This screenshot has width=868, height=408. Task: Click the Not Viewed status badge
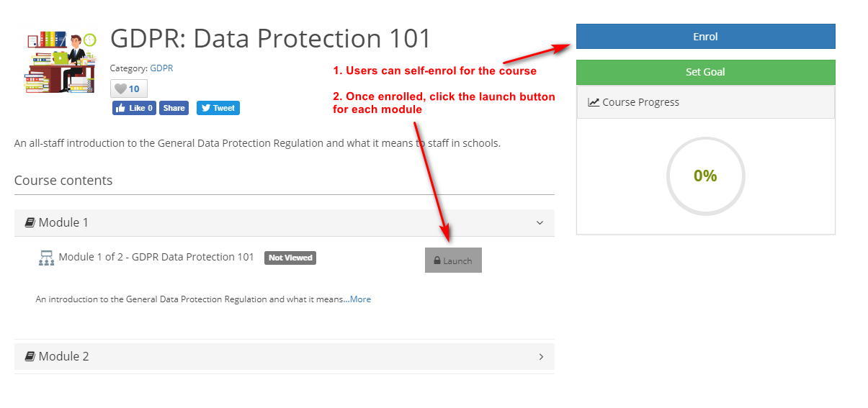coord(290,258)
